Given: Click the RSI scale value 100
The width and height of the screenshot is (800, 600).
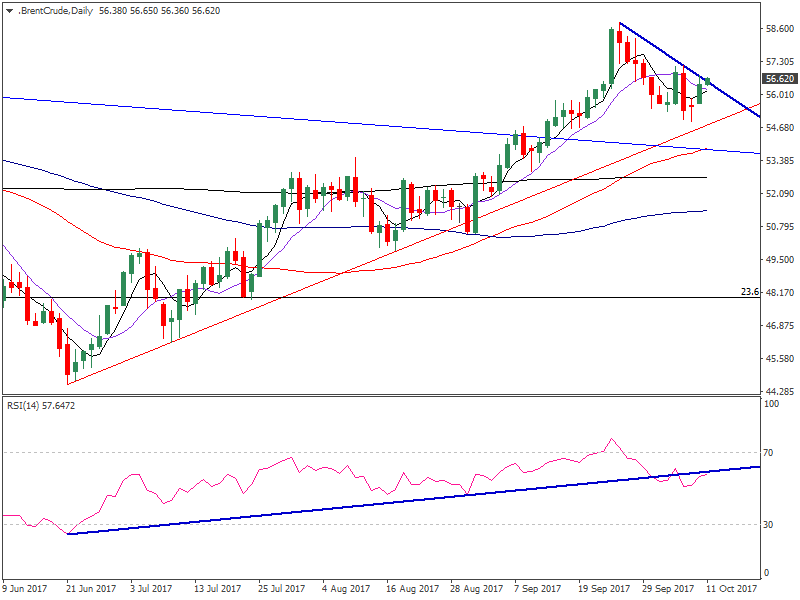Looking at the screenshot, I should point(772,404).
